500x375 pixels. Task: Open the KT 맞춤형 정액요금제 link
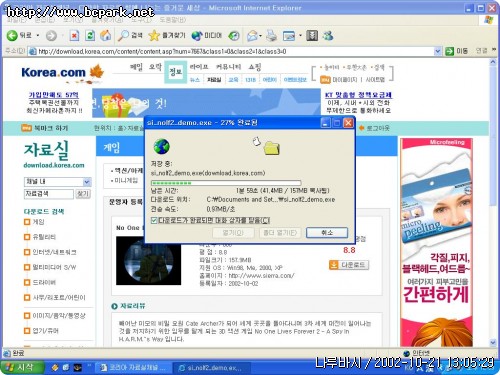click(x=359, y=95)
